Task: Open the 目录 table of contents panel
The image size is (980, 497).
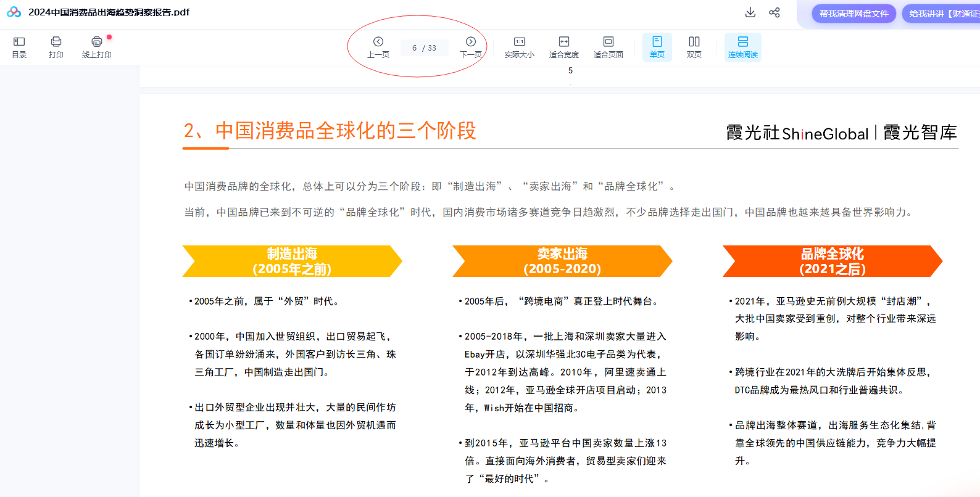Action: 19,47
